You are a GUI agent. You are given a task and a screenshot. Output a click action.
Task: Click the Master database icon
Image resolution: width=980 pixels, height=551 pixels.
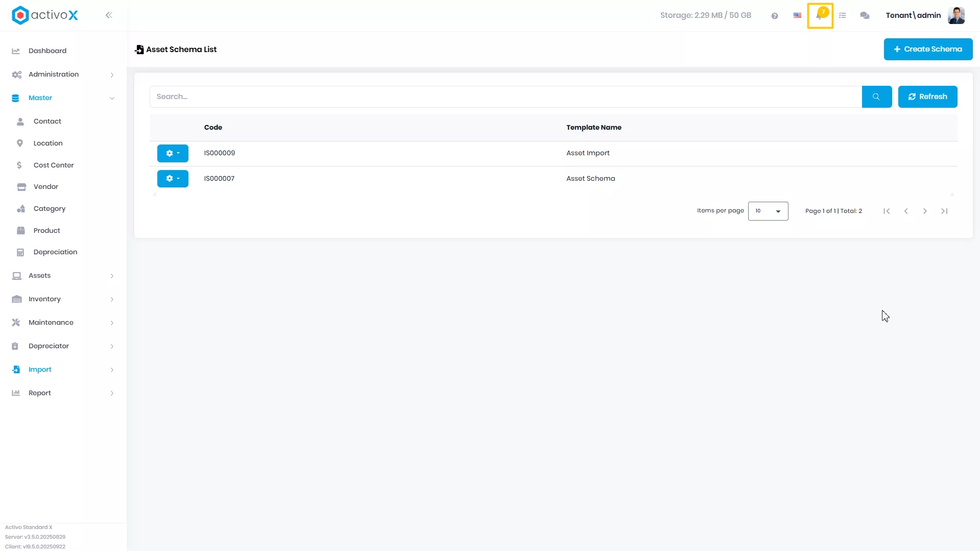[15, 98]
